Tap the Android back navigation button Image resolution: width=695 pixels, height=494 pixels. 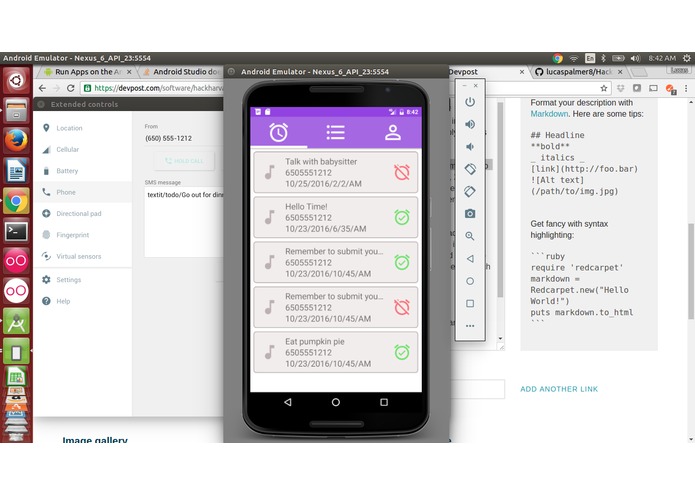coord(288,402)
